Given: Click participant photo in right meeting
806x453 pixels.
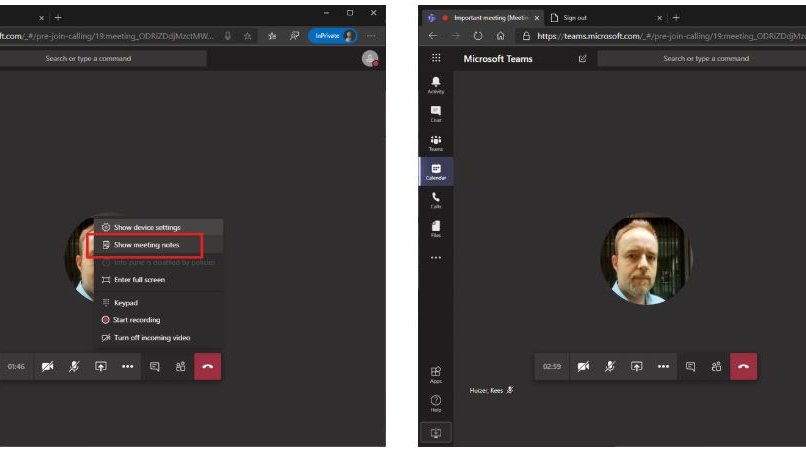Looking at the screenshot, I should click(x=646, y=260).
